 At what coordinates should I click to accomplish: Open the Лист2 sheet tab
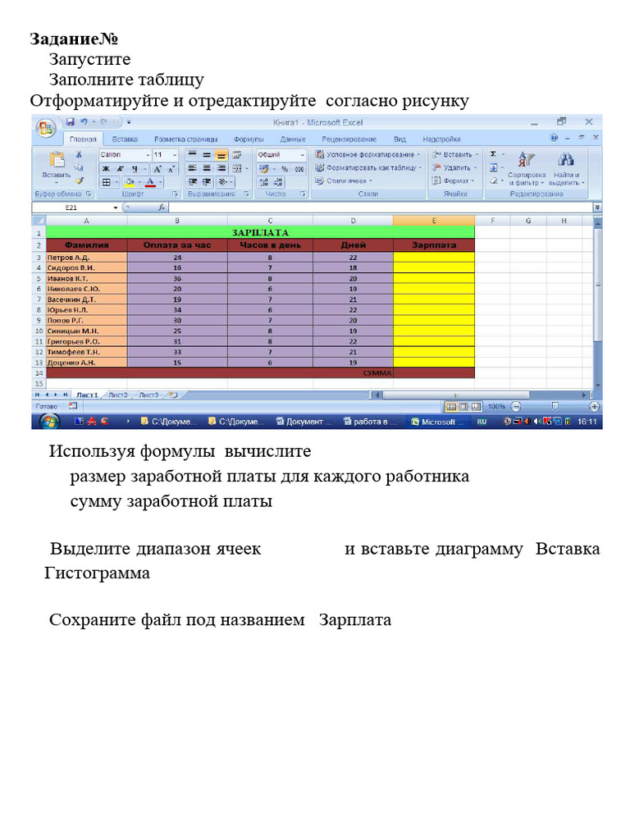(x=118, y=395)
